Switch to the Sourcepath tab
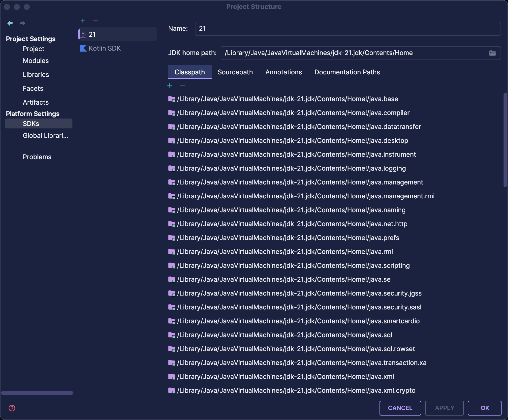 point(235,72)
